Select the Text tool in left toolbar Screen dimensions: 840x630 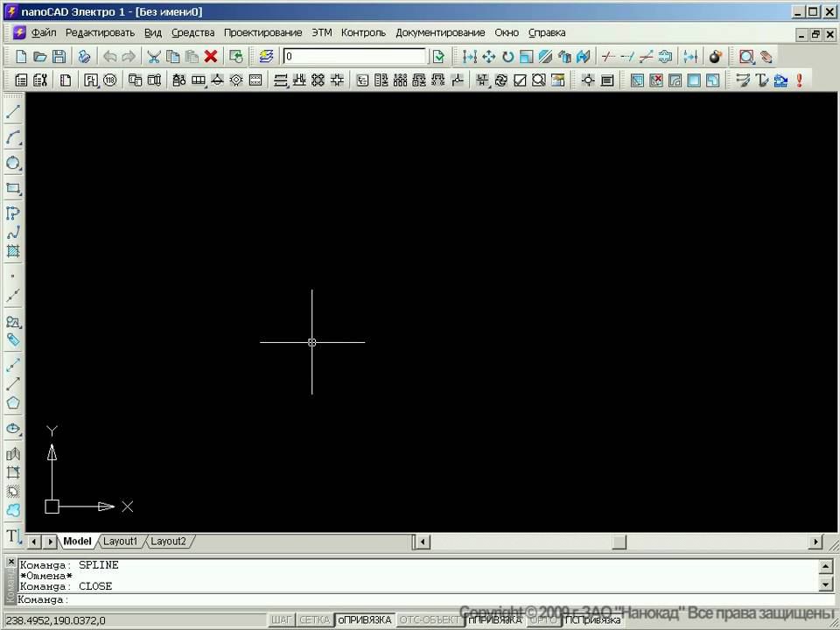click(11, 535)
